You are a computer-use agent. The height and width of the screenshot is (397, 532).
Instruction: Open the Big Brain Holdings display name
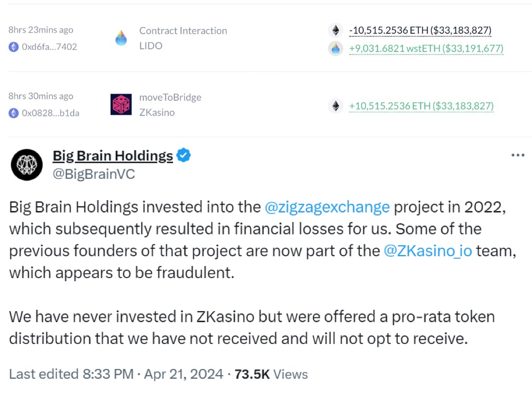point(113,155)
